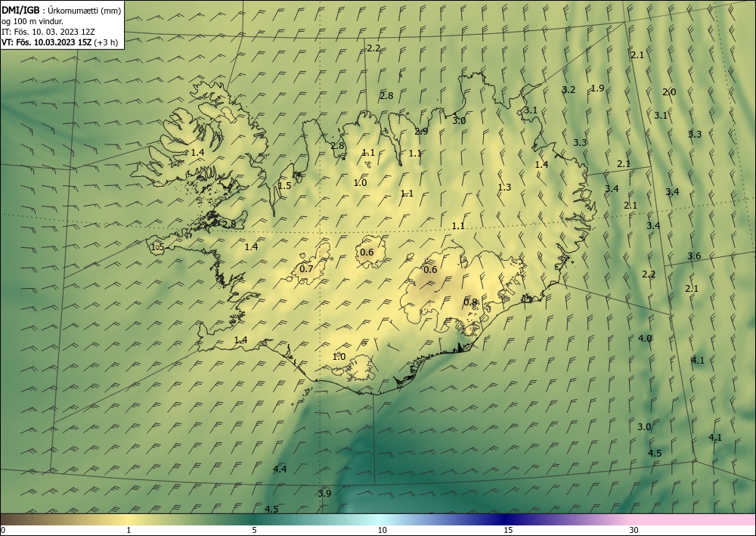Click the '1' label on the color scale
This screenshot has width=756, height=536.
point(129,531)
